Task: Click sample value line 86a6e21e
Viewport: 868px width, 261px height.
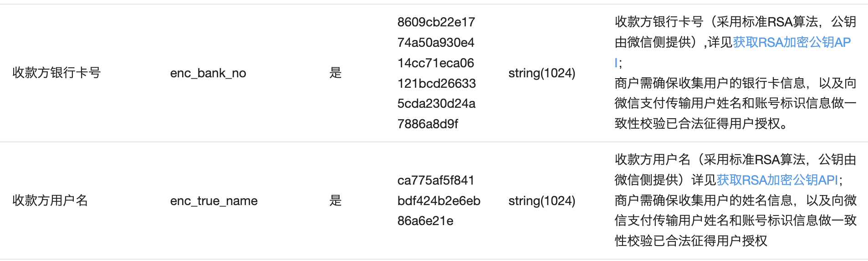Action: point(425,221)
